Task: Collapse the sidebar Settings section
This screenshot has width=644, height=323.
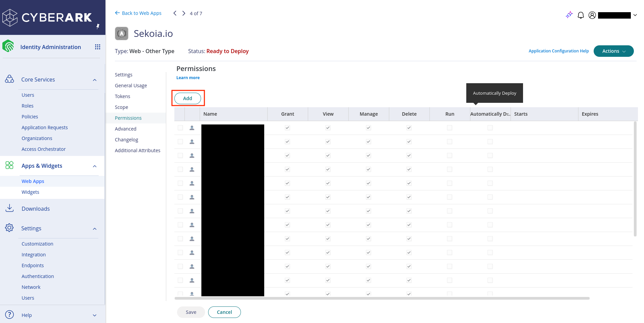Action: click(95, 229)
